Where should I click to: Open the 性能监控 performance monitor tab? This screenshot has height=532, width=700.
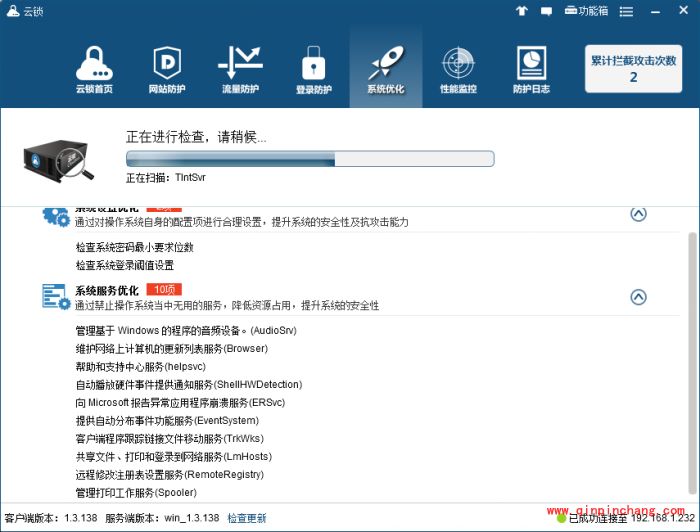[458, 70]
